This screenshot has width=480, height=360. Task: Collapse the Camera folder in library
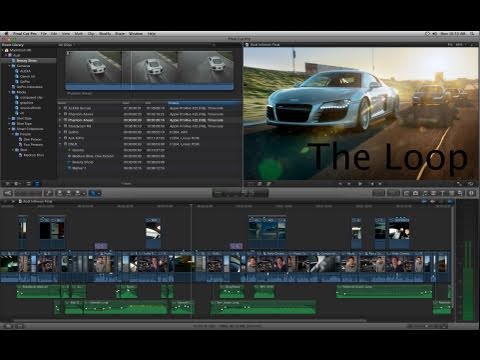(x=10, y=66)
